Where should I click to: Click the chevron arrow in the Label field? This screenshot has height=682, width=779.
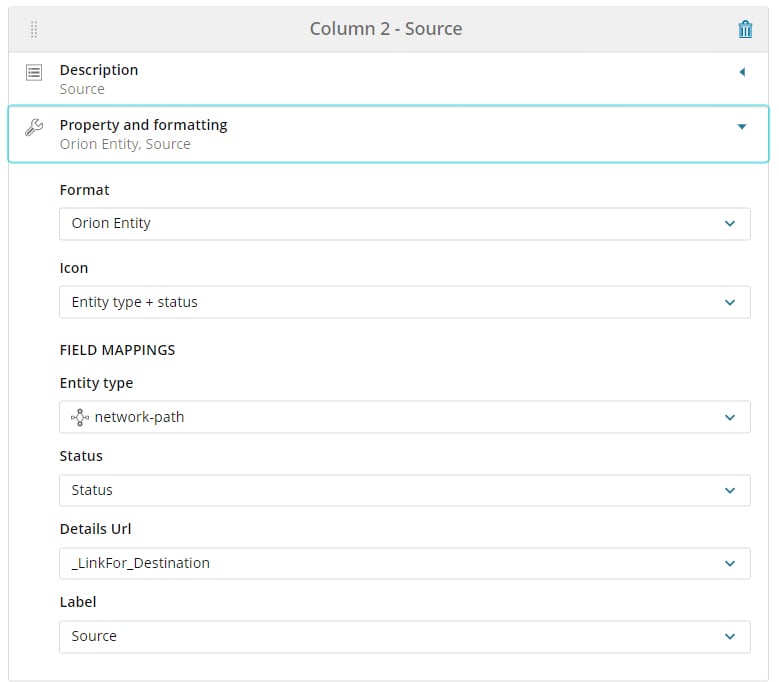[730, 636]
